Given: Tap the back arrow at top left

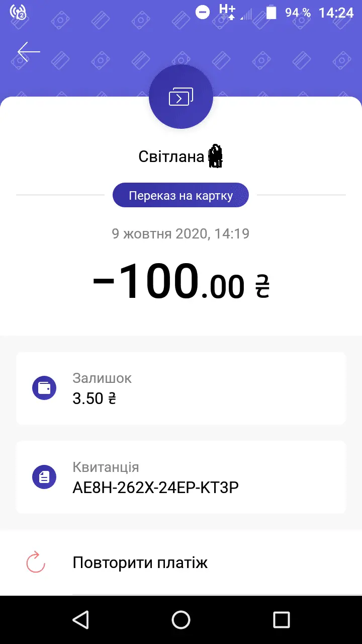Looking at the screenshot, I should [29, 52].
